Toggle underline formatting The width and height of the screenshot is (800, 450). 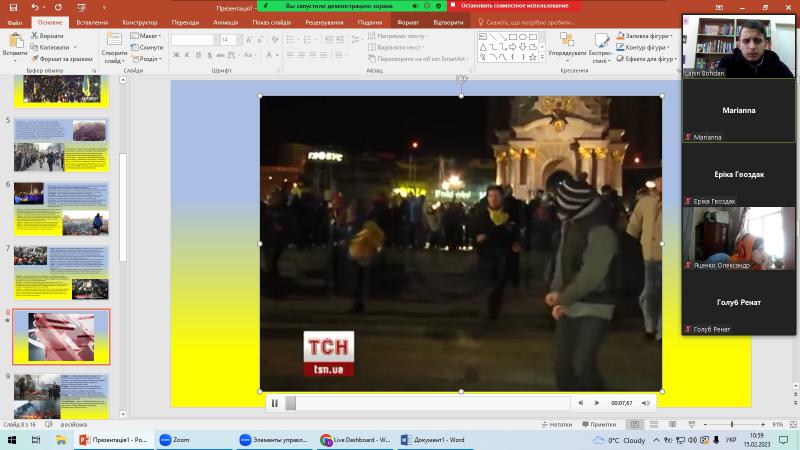pyautogui.click(x=198, y=55)
